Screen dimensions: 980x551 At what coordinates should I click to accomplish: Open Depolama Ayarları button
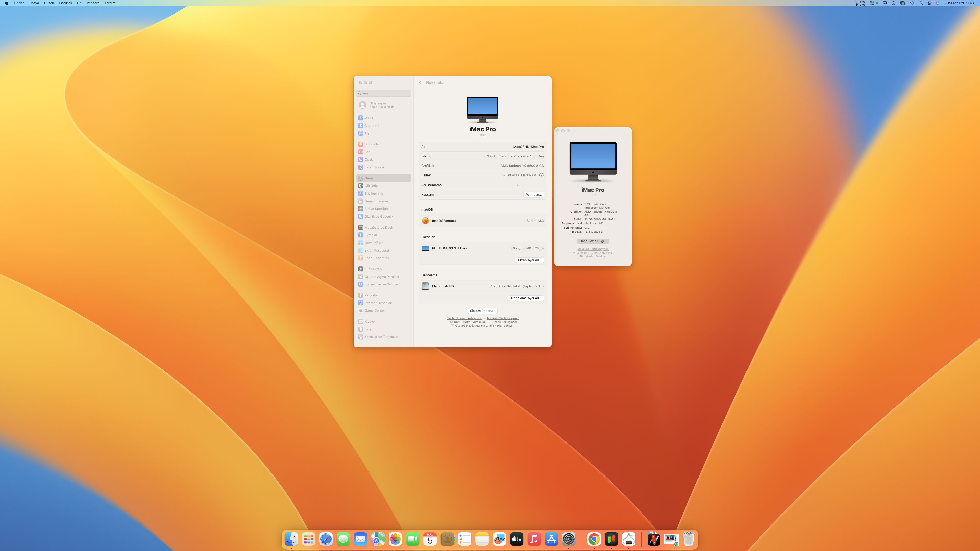tap(526, 298)
